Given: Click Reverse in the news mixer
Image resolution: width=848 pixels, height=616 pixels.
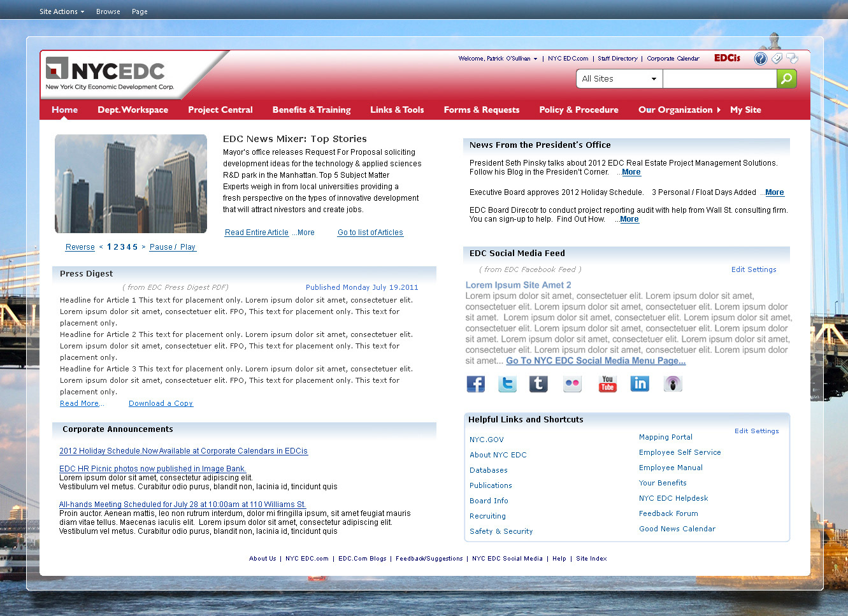Looking at the screenshot, I should 80,247.
